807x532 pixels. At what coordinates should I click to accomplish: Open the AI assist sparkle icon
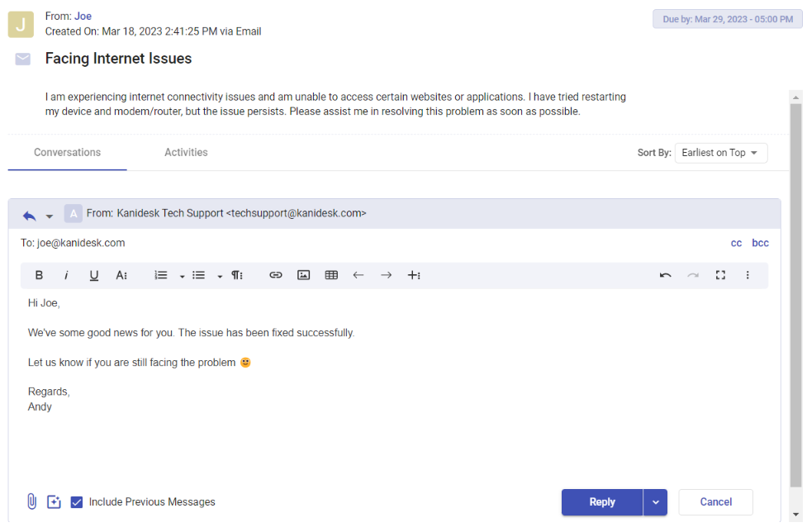[54, 501]
